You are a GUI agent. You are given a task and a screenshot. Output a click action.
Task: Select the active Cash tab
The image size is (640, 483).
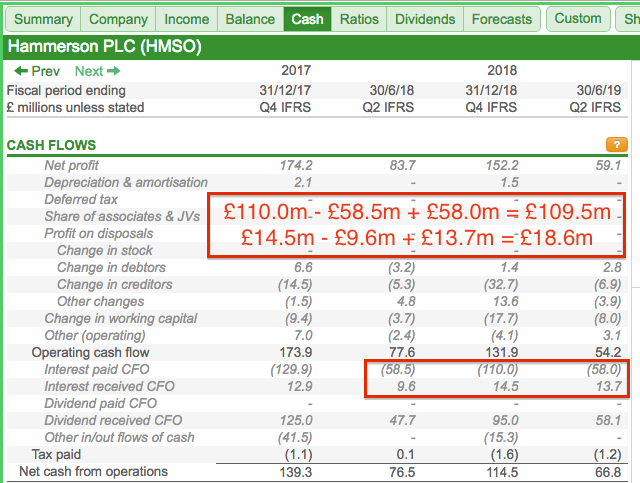click(x=307, y=19)
